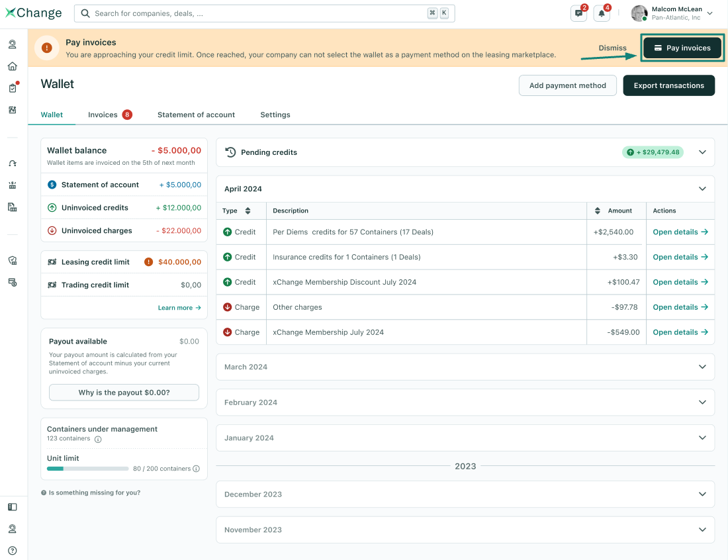
Task: Open the chat messages icon in header
Action: (x=578, y=13)
